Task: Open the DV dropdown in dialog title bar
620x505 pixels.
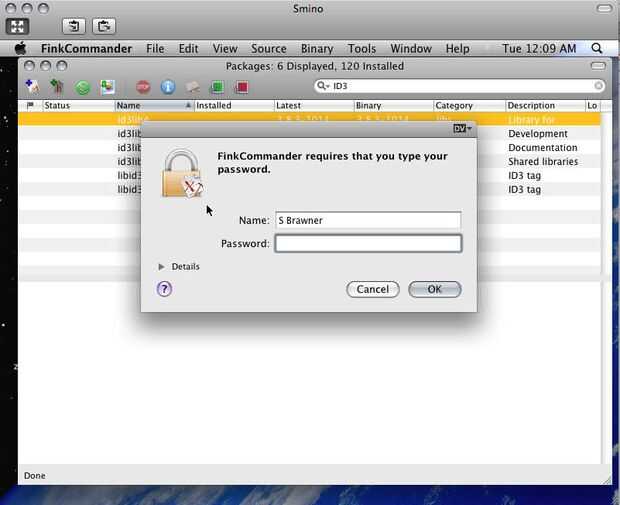Action: (462, 129)
